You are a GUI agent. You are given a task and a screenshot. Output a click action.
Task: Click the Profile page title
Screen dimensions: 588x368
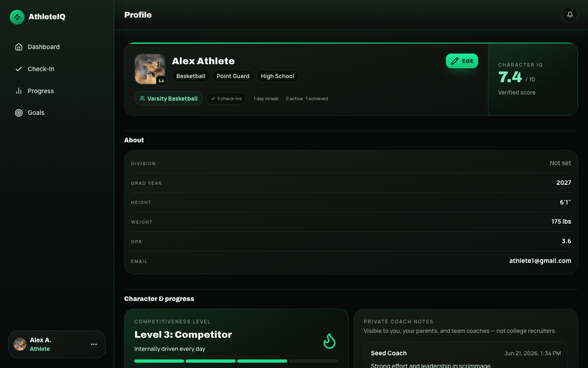pos(138,15)
